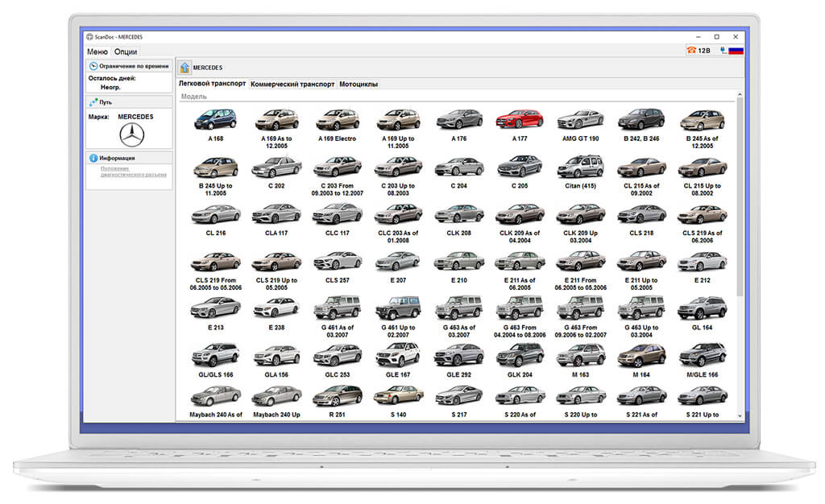
Task: Switch to Коммерческий транспорт tab
Action: 292,84
